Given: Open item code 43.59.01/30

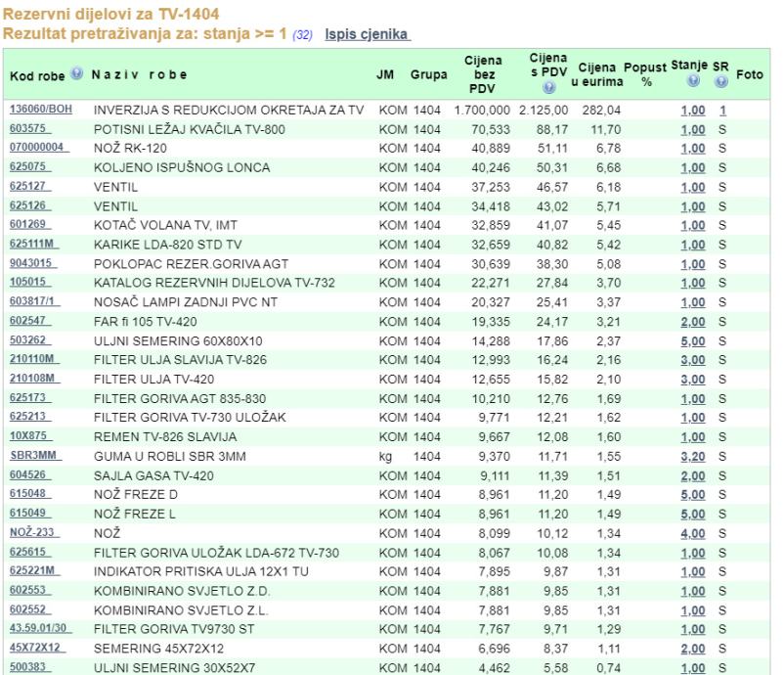Looking at the screenshot, I should (x=40, y=628).
